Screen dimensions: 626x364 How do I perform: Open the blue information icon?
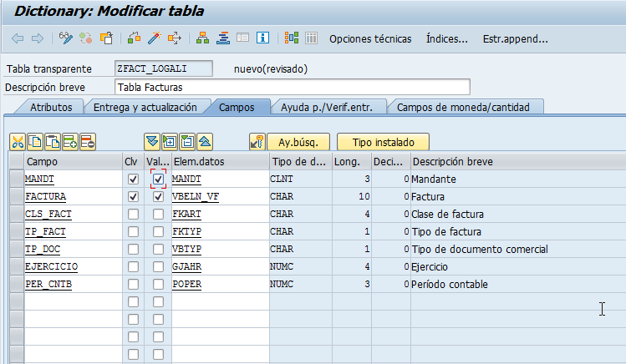click(262, 38)
